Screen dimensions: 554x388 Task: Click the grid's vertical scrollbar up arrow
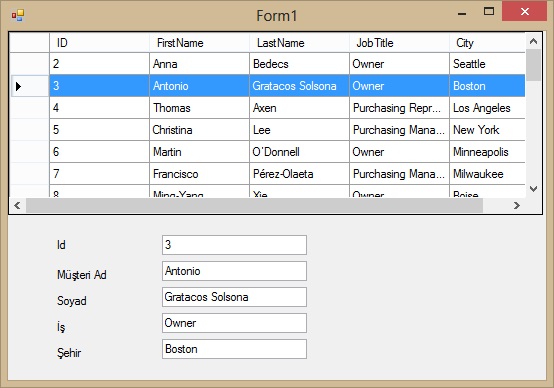[x=534, y=41]
